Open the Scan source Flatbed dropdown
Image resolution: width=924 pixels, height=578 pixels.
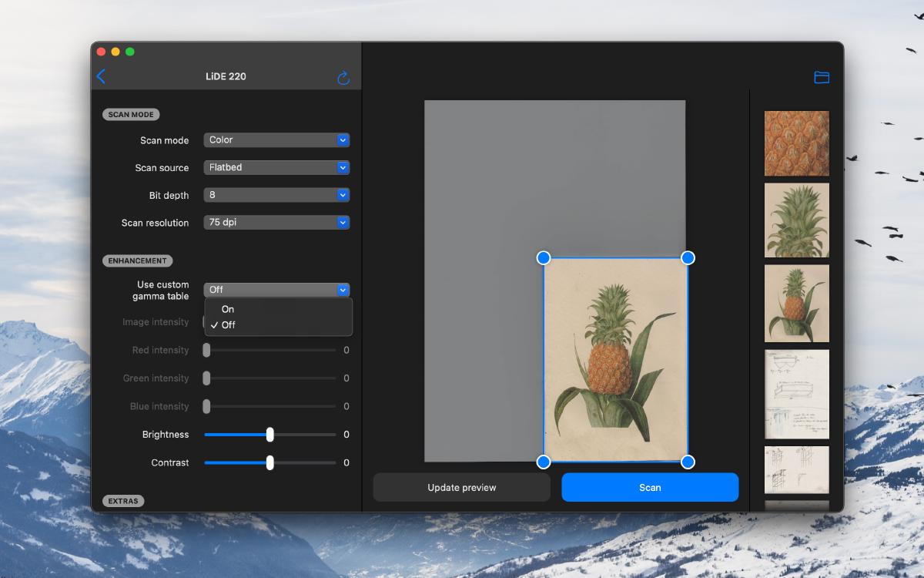(x=276, y=167)
